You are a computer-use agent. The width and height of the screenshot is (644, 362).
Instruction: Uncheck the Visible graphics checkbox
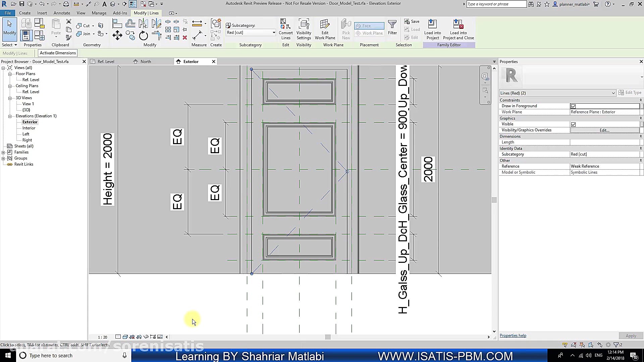tap(573, 124)
